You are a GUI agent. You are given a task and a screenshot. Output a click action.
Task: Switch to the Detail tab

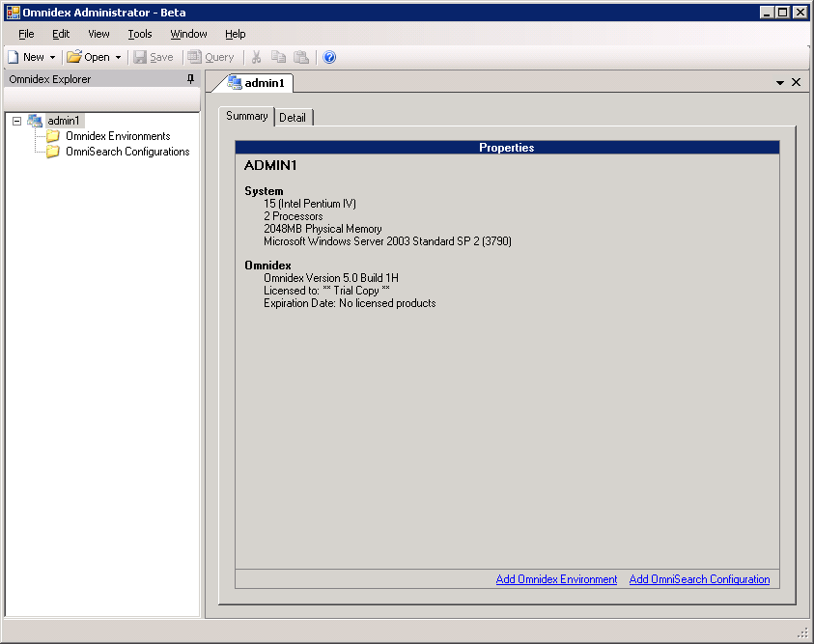click(293, 117)
